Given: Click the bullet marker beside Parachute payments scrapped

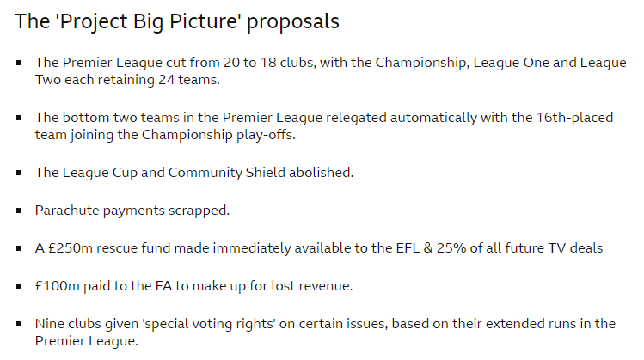Looking at the screenshot, I should [18, 210].
